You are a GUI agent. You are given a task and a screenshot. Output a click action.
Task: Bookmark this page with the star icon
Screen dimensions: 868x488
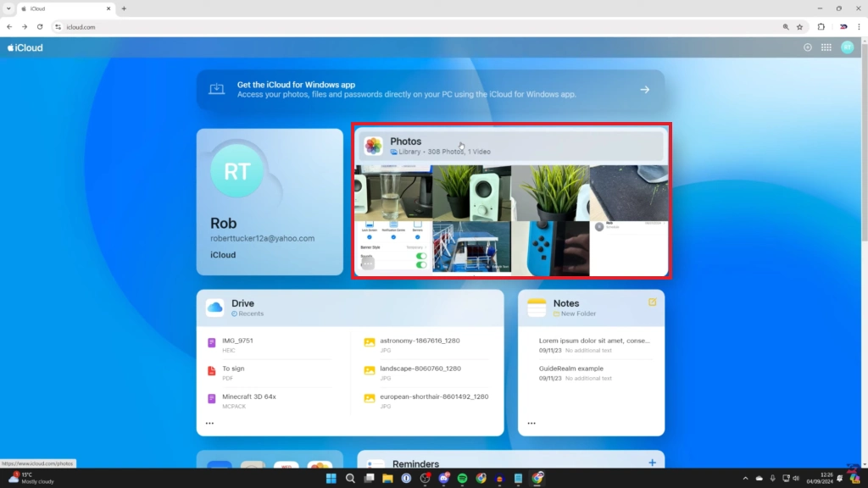click(799, 26)
